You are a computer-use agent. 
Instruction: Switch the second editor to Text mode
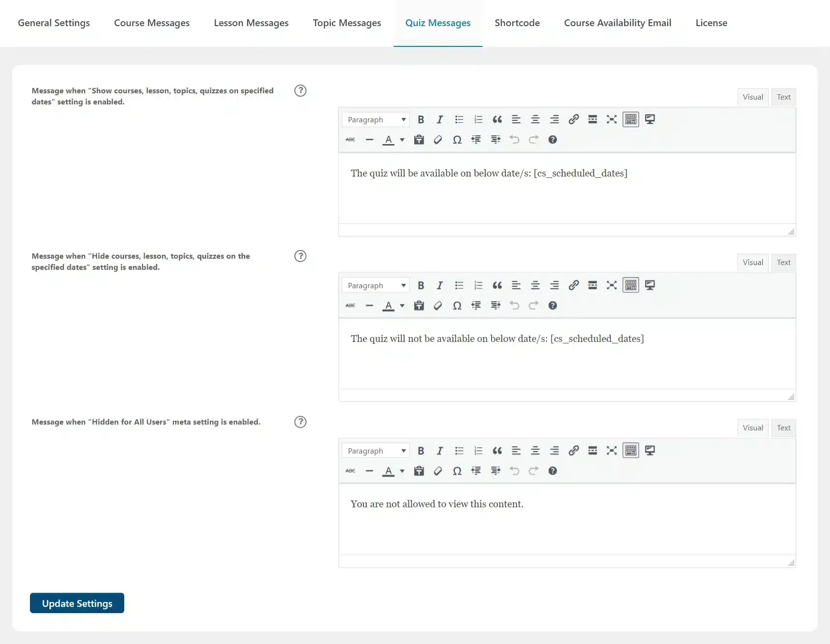[x=783, y=263]
